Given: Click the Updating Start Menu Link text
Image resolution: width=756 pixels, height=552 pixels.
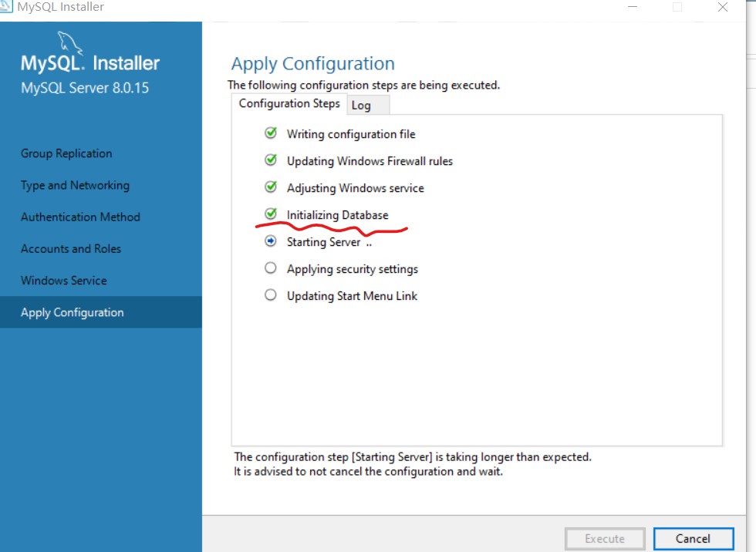Looking at the screenshot, I should (352, 296).
